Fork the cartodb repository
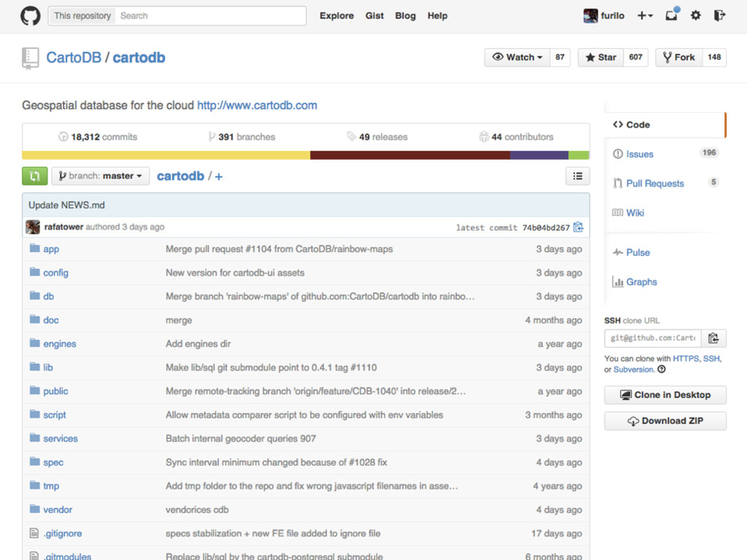Viewport: 747px width, 560px height. (679, 57)
